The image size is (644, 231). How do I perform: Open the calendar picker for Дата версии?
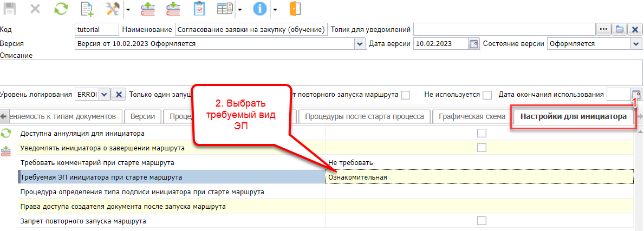(x=473, y=44)
